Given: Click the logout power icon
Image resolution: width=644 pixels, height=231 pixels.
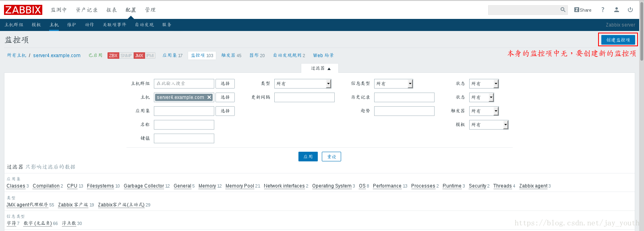Looking at the screenshot, I should 630,10.
